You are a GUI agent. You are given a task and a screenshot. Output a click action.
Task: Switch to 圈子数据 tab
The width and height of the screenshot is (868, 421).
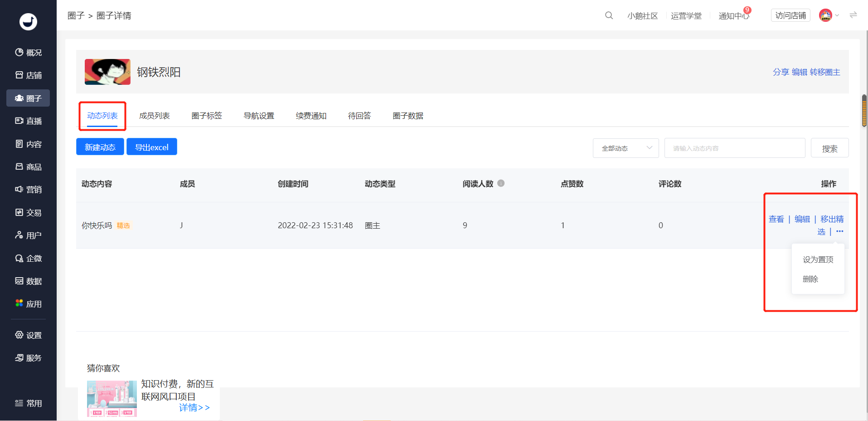point(408,116)
